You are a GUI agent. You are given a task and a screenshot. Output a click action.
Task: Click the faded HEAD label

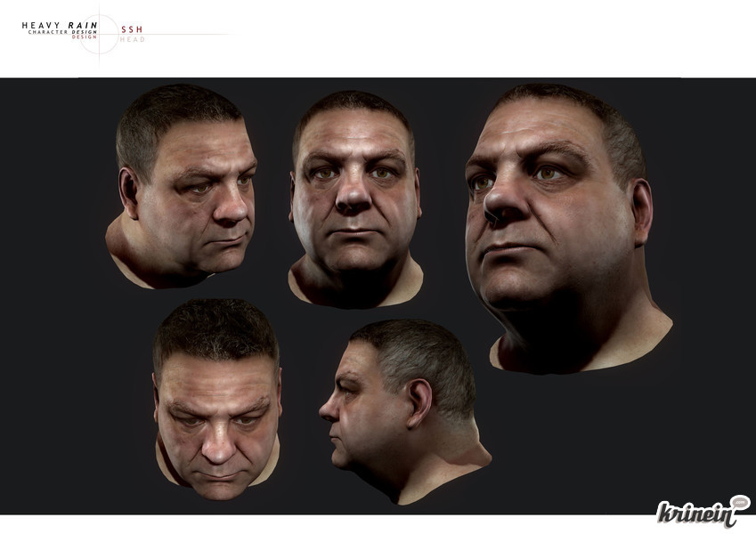[132, 39]
